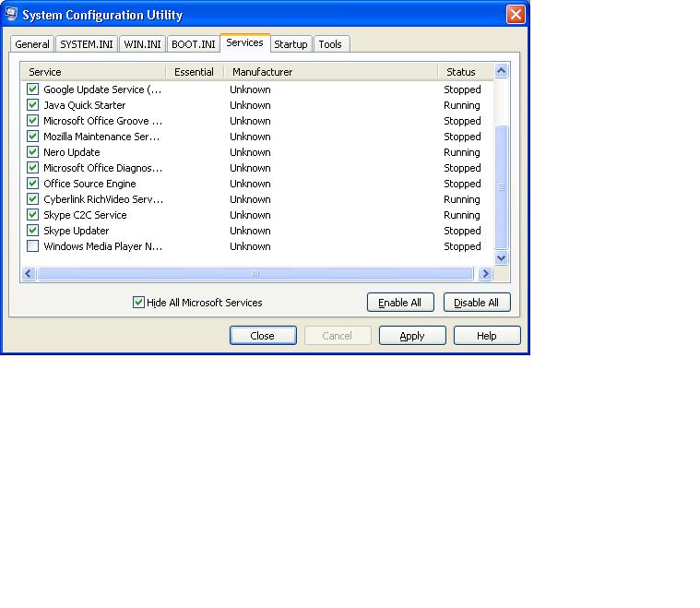The image size is (700, 608).
Task: Select 'Mozilla Maintenance Ser...' service name
Action: (101, 137)
